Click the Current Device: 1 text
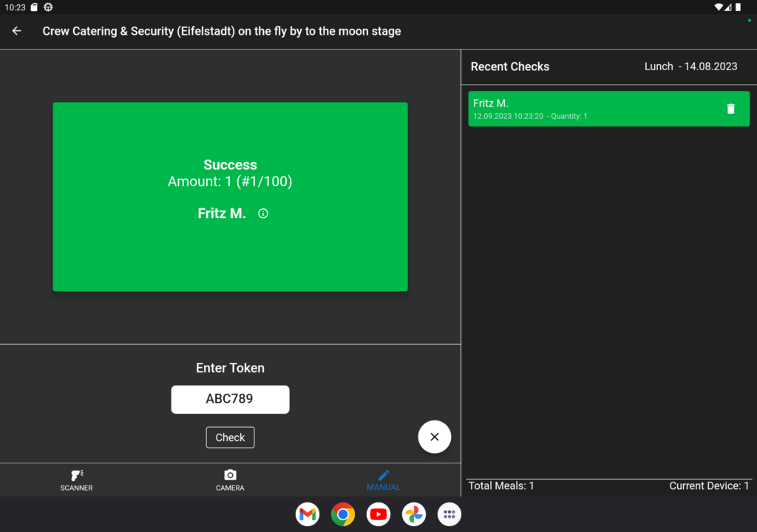757x532 pixels. [x=709, y=485]
